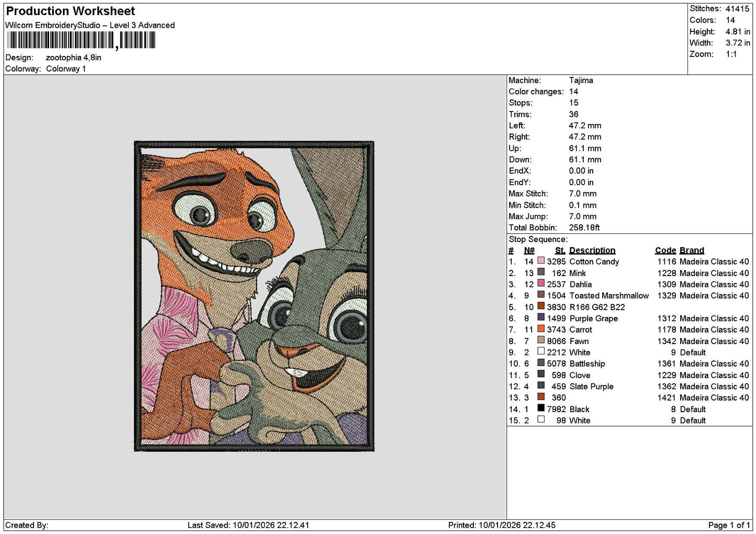Click the 'St.' column header
This screenshot has width=756, height=534.
(560, 251)
